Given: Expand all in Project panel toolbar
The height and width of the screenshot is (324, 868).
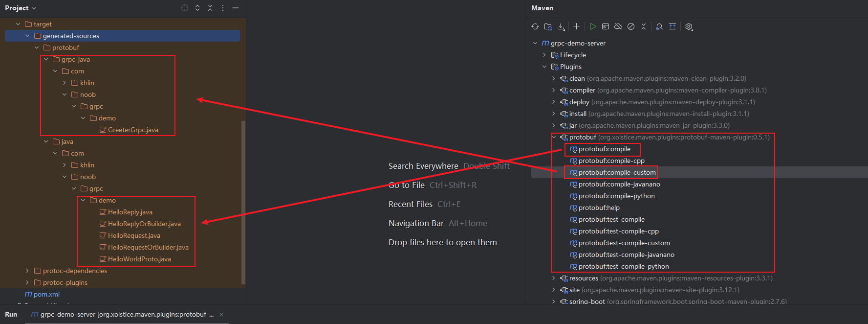Looking at the screenshot, I should coord(197,8).
